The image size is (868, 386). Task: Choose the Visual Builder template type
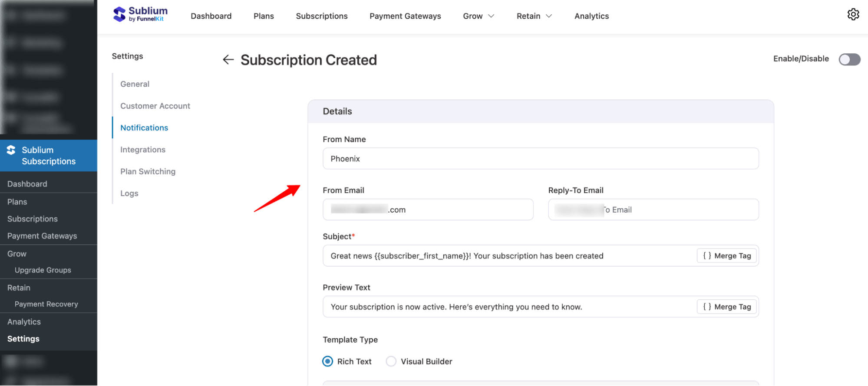coord(391,361)
